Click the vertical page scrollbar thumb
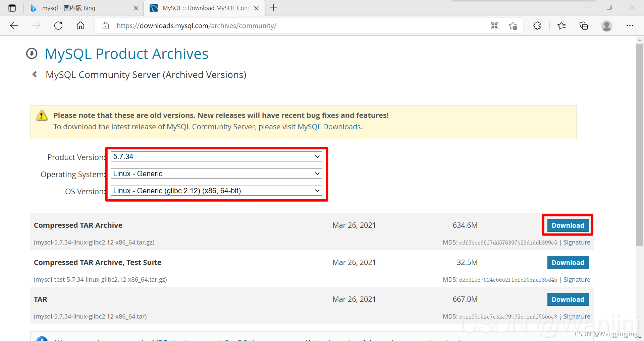644x341 pixels. tap(640, 145)
